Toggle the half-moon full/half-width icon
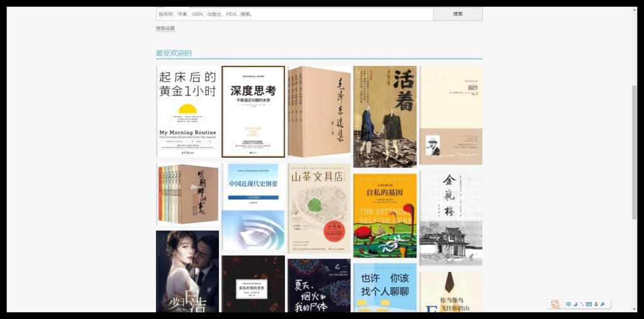644x319 pixels. point(575,304)
